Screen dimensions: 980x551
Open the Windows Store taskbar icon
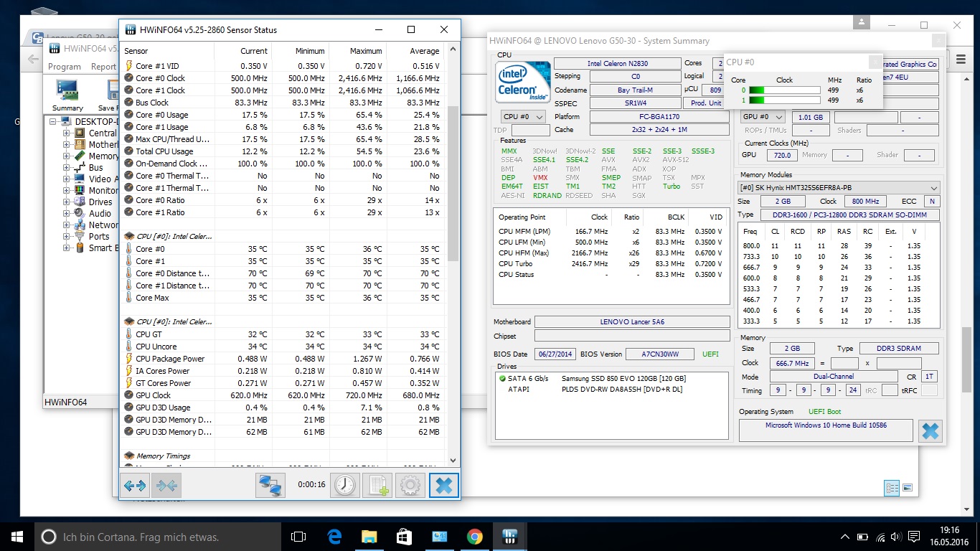404,537
